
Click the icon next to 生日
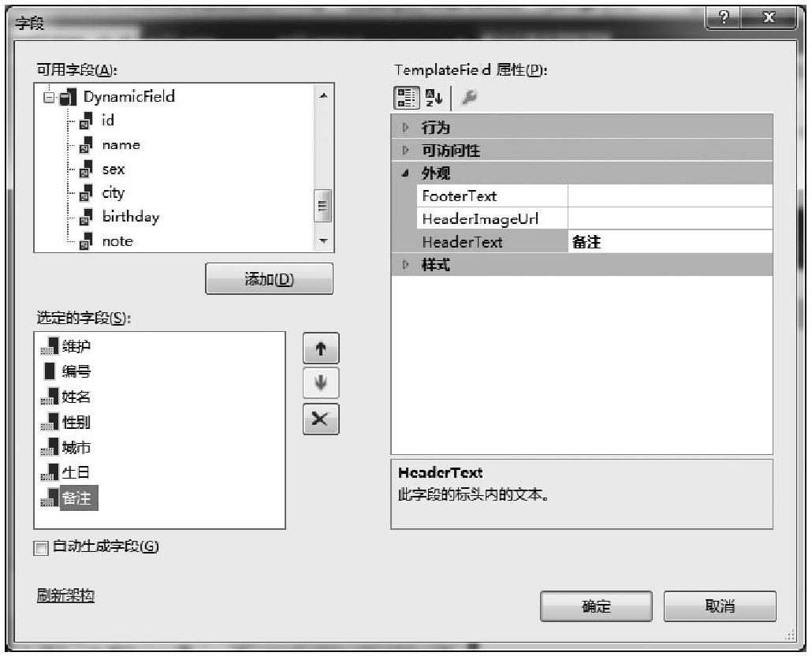(50, 472)
